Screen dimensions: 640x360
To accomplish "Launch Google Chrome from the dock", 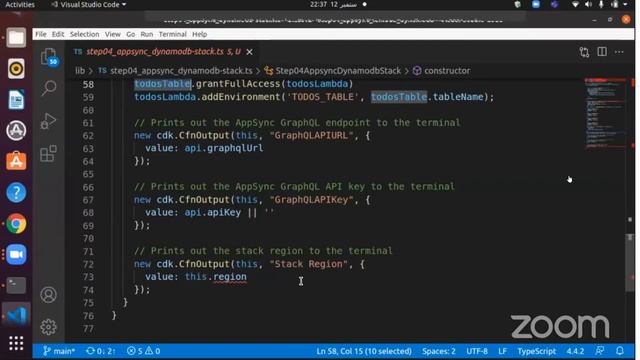I will pyautogui.click(x=16, y=224).
